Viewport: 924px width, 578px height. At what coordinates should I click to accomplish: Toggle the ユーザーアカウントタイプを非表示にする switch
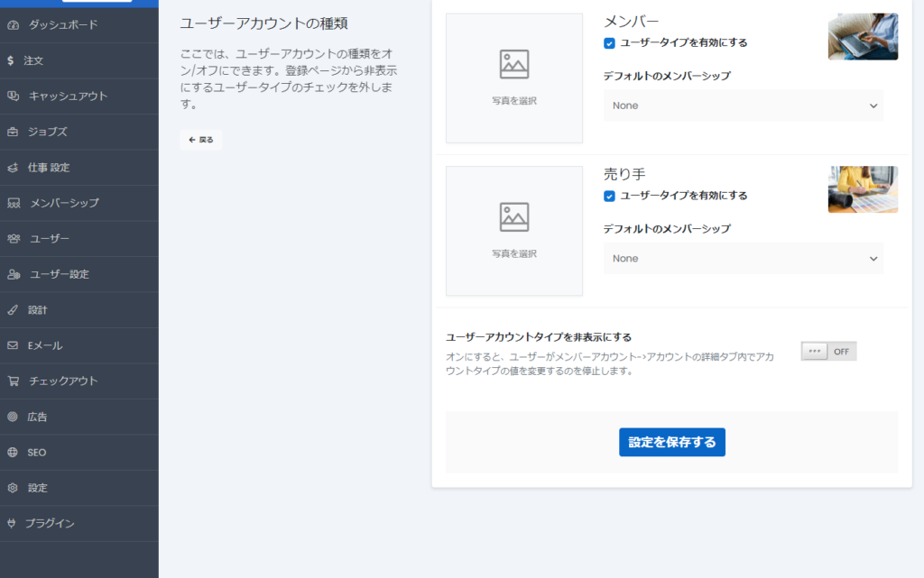[x=828, y=352]
